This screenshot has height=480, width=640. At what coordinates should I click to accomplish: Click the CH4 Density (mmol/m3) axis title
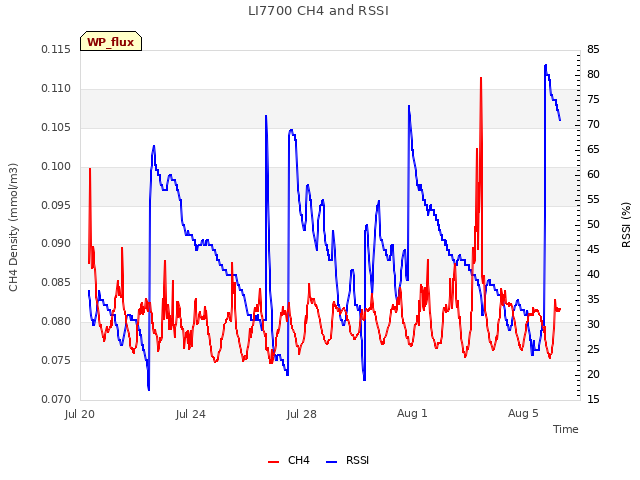[13, 227]
